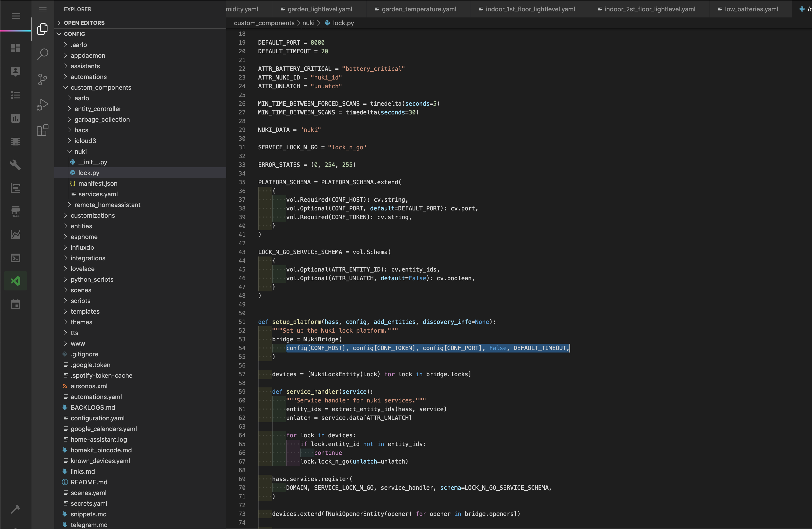Open the Grafana chart line icon
This screenshot has width=812, height=529.
click(x=16, y=235)
